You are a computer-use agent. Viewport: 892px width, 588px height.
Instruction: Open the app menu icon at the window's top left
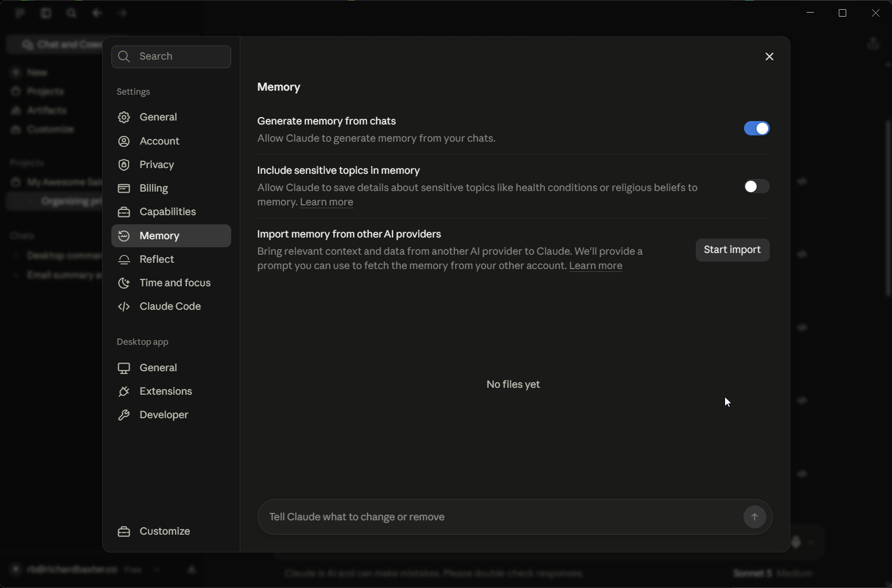click(x=21, y=13)
